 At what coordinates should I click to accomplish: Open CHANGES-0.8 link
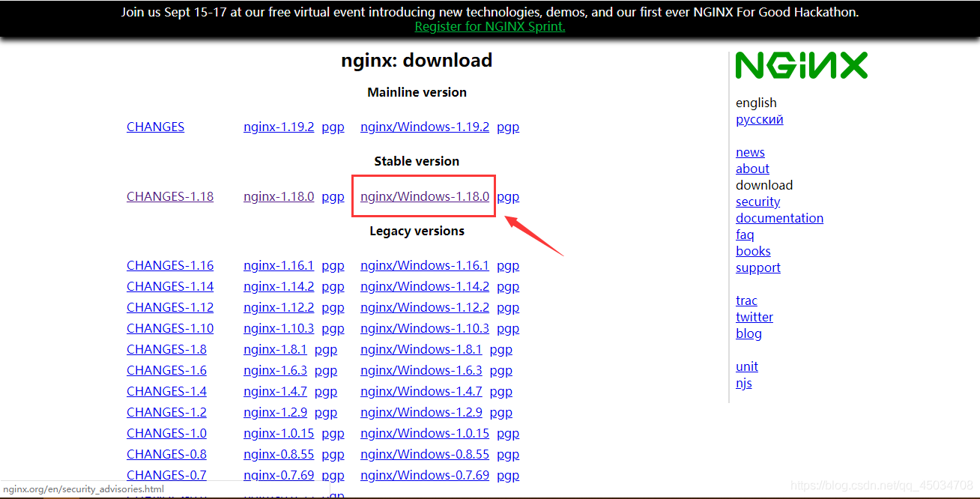[166, 454]
